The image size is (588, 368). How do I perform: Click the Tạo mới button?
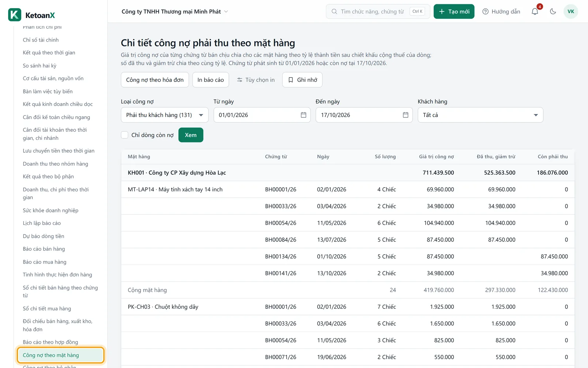(x=454, y=11)
